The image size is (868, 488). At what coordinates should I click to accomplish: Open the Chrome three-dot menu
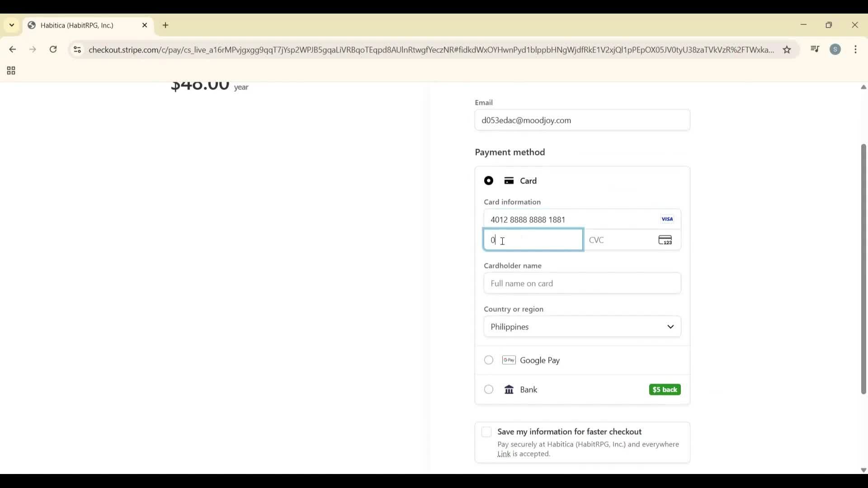coord(856,49)
